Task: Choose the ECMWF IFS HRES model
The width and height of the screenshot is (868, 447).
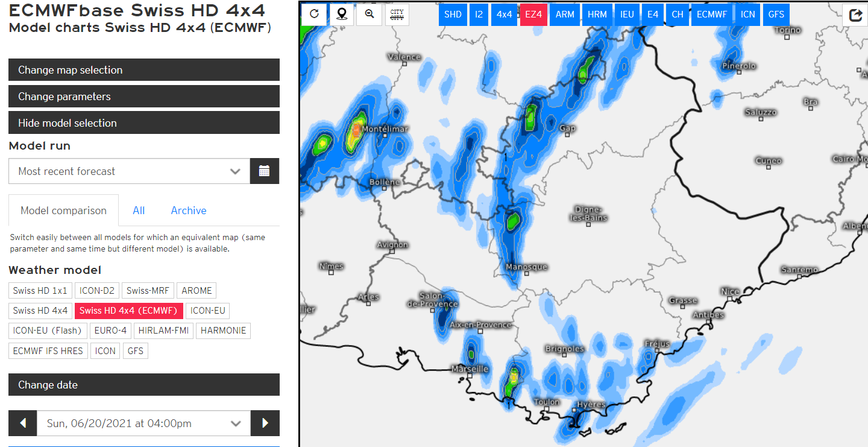Action: (x=48, y=350)
